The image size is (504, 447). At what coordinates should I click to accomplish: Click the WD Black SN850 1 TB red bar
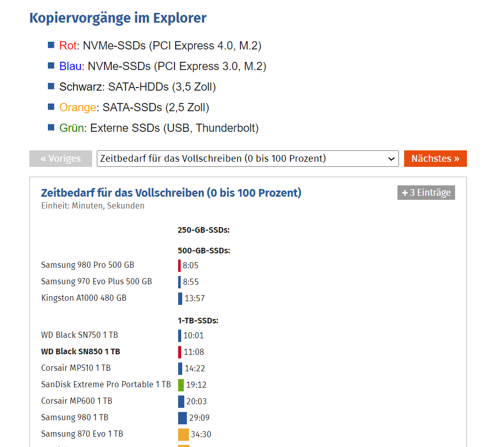[180, 352]
